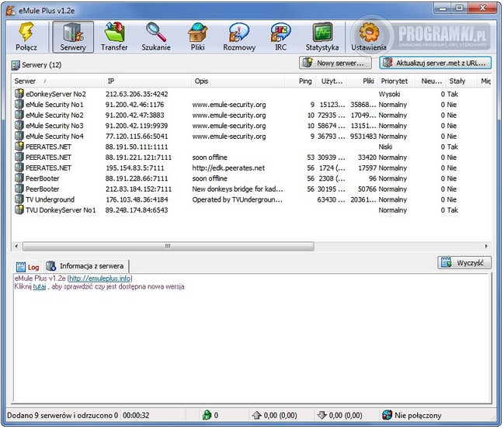Open the Serwery toolbar section
Image resolution: width=504 pixels, height=429 pixels.
point(73,37)
